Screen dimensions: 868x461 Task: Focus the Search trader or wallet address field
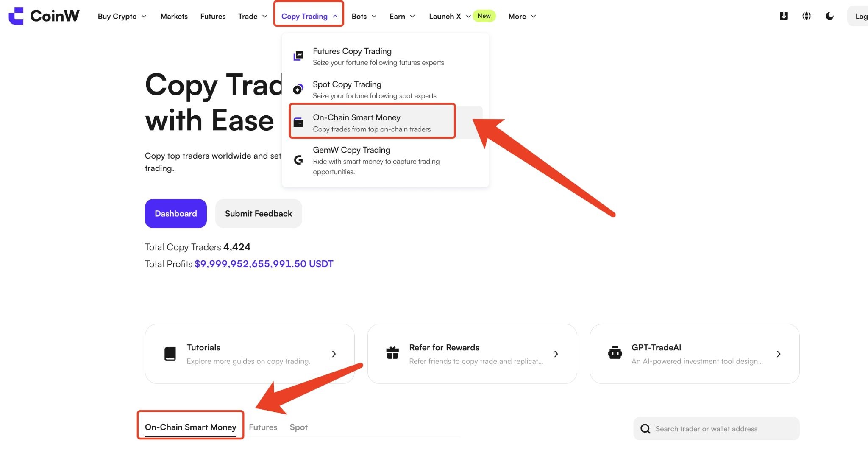click(716, 429)
